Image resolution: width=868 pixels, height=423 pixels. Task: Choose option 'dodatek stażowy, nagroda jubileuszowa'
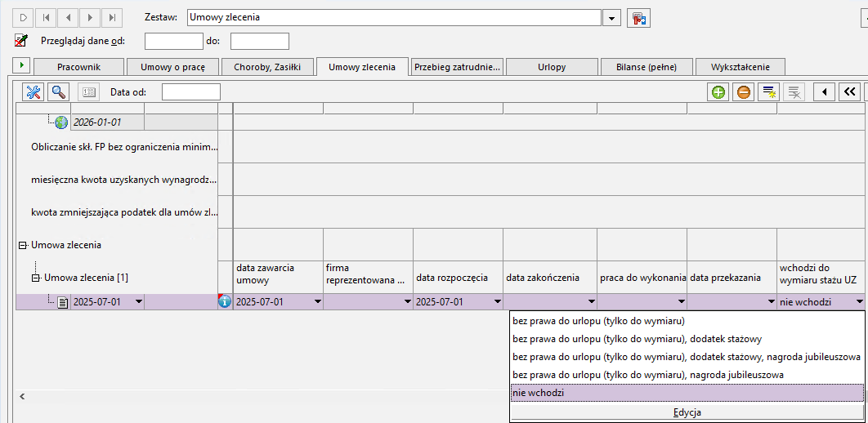(x=687, y=357)
